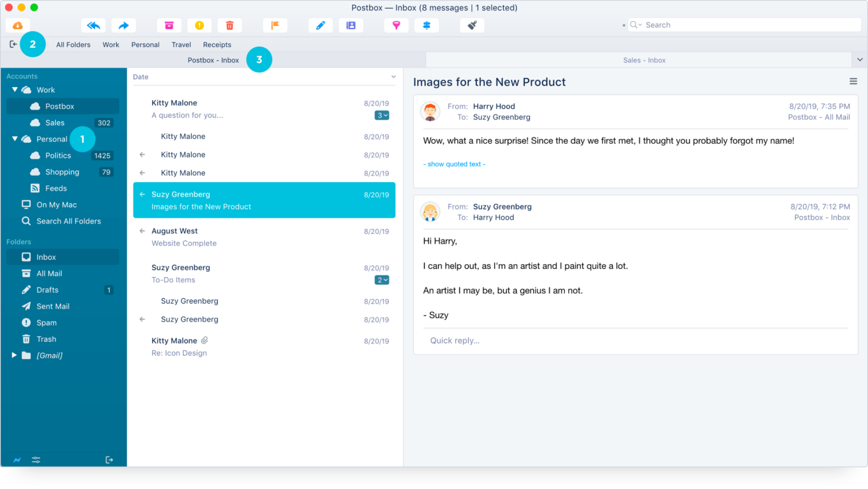Screen dimensions: 868x489
Task: Open the tab list chevron beside Sales - Inbox
Action: coord(860,60)
